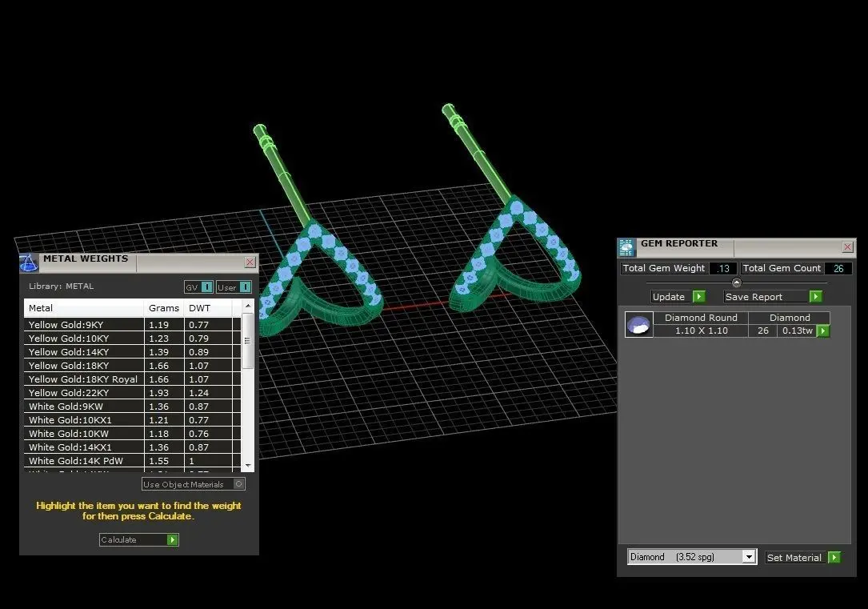Click the gem count 26 cell in gem row
The width and height of the screenshot is (868, 609).
click(763, 331)
